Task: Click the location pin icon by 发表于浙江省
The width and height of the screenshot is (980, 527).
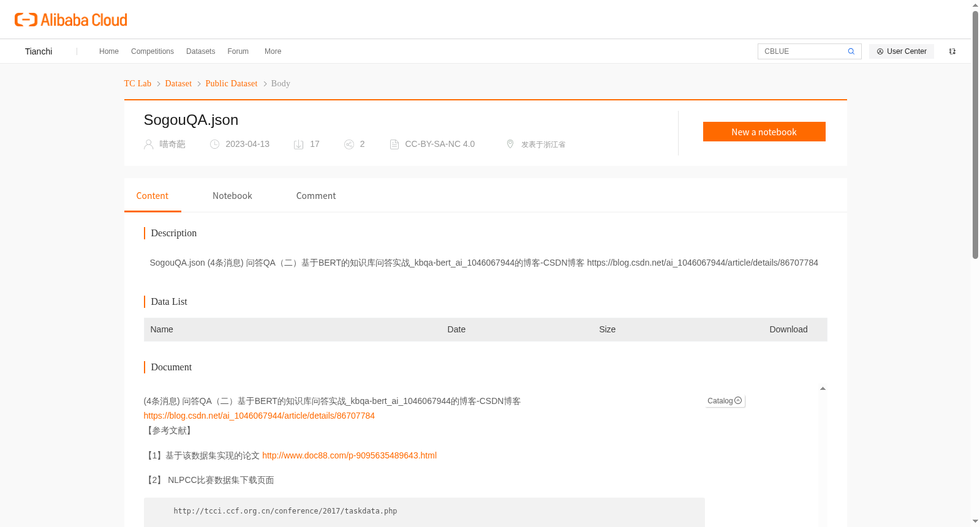Action: click(x=510, y=144)
